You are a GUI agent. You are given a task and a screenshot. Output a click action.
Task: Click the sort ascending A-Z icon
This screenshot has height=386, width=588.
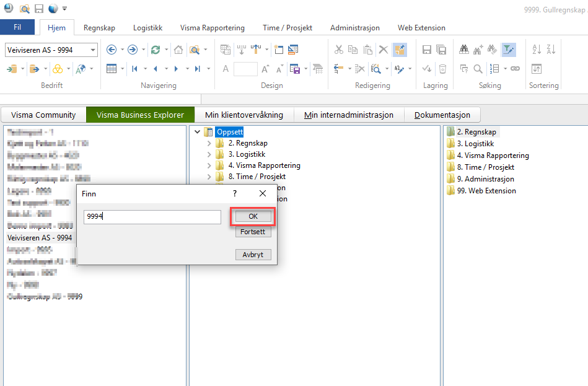pos(537,50)
